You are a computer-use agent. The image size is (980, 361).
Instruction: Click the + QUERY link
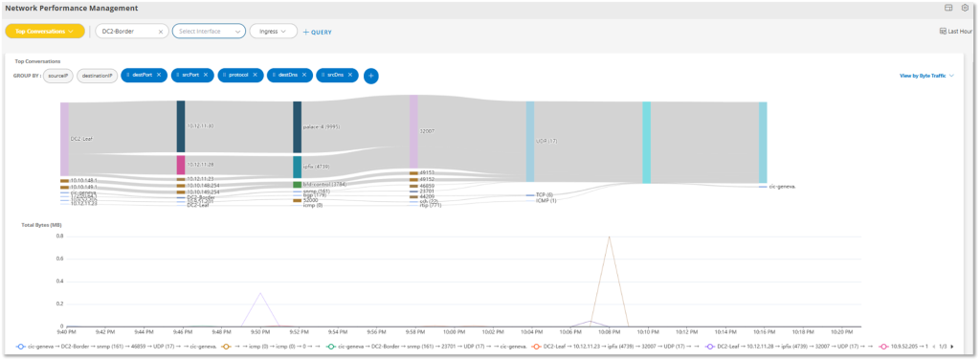[x=318, y=32]
